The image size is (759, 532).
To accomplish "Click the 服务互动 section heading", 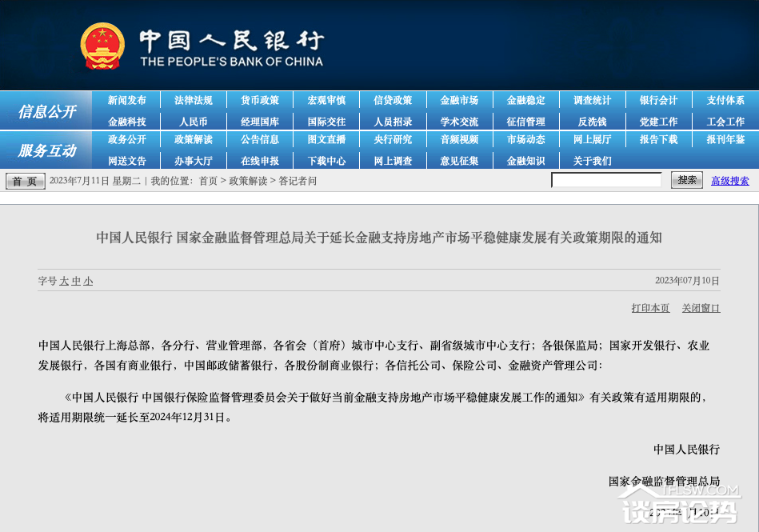I will pos(47,150).
